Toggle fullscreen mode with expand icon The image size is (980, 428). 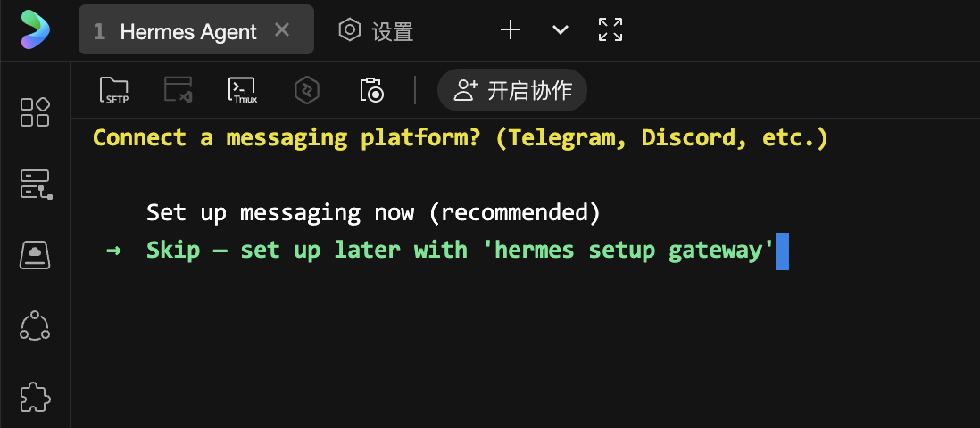click(610, 29)
